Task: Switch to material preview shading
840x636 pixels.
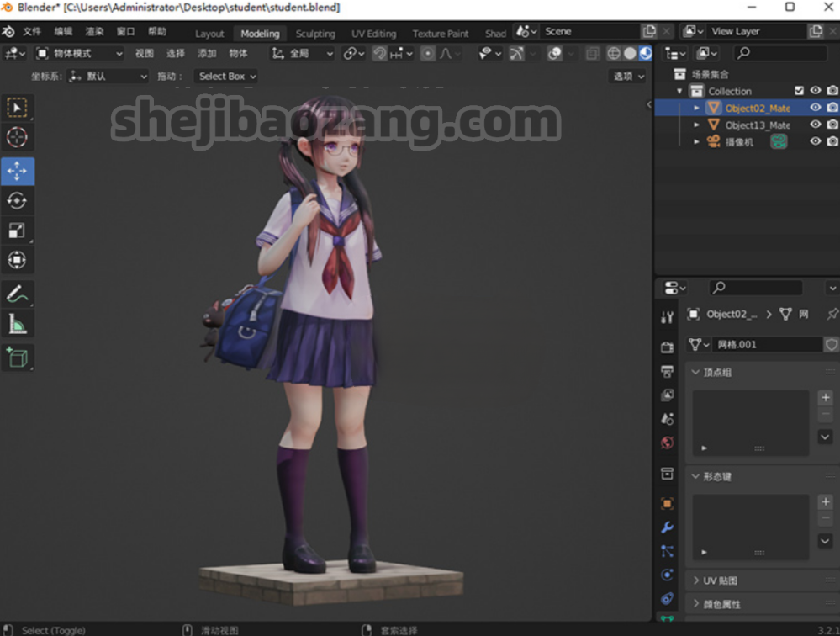Action: point(645,53)
